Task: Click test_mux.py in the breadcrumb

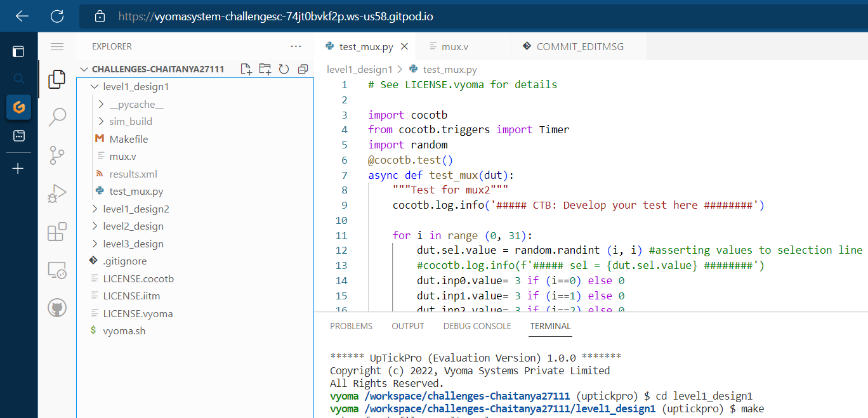Action: [450, 69]
